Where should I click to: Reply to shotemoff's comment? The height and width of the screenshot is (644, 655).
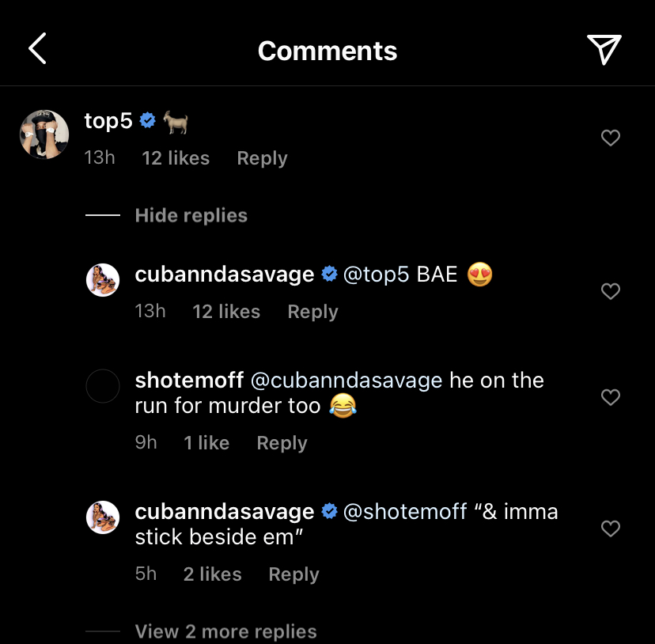click(x=282, y=443)
